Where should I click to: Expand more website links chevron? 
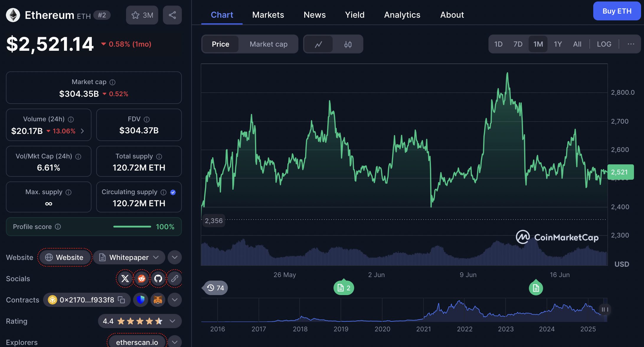pos(175,257)
